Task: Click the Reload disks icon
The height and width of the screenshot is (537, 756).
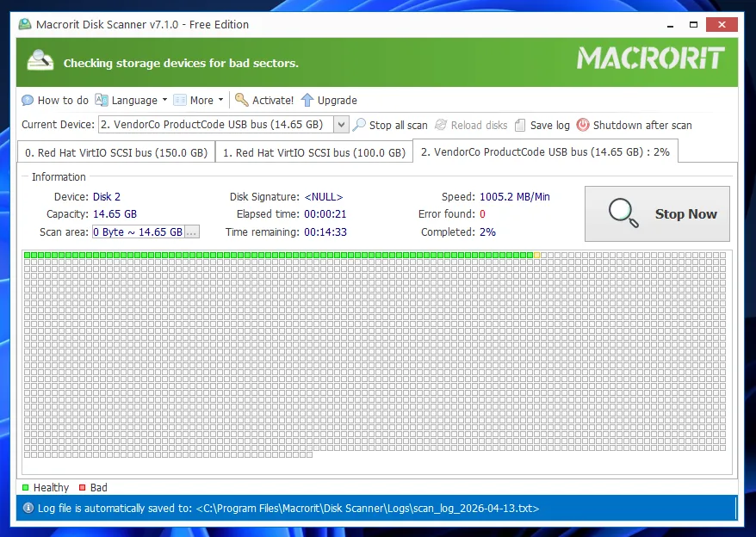Action: (x=441, y=125)
